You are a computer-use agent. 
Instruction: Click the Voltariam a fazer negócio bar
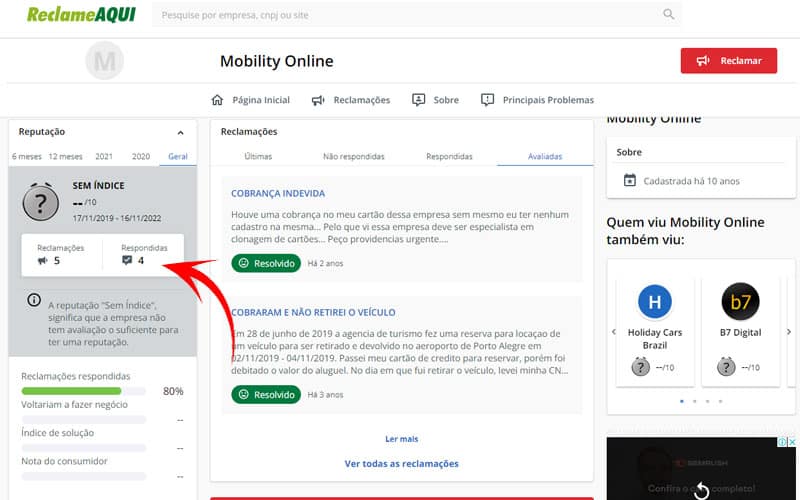(84, 420)
